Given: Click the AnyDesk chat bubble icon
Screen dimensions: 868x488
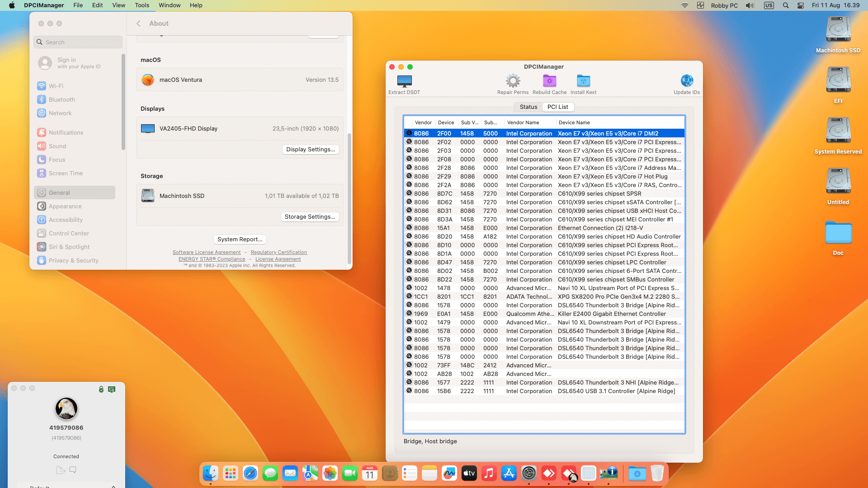Looking at the screenshot, I should 73,470.
